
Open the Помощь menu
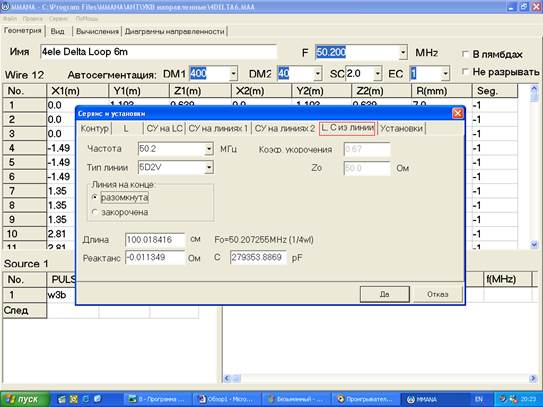coord(87,19)
